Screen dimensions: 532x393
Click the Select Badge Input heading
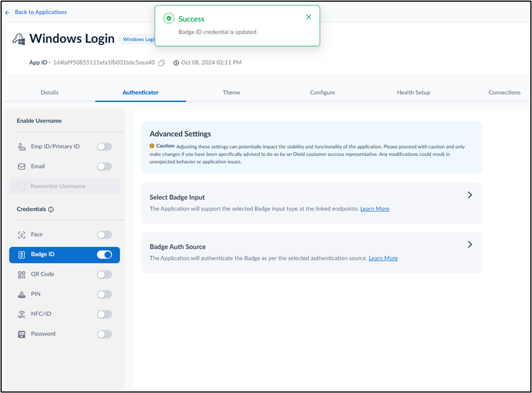point(177,198)
